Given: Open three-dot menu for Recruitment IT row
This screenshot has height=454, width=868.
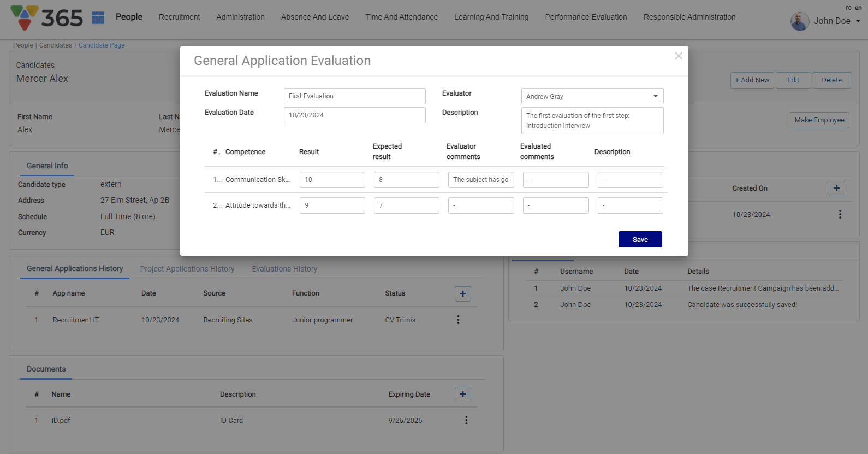Looking at the screenshot, I should 458,320.
